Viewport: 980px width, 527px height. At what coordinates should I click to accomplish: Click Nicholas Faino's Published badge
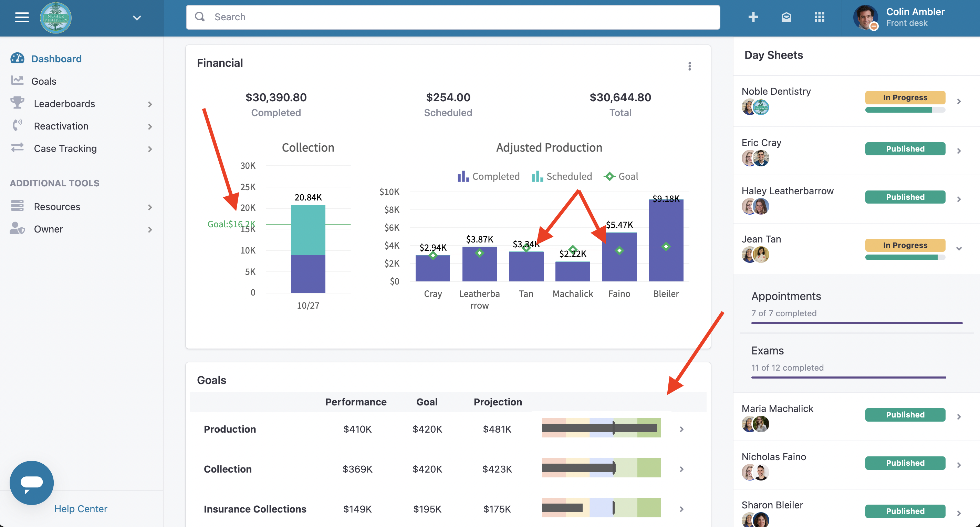coord(905,463)
